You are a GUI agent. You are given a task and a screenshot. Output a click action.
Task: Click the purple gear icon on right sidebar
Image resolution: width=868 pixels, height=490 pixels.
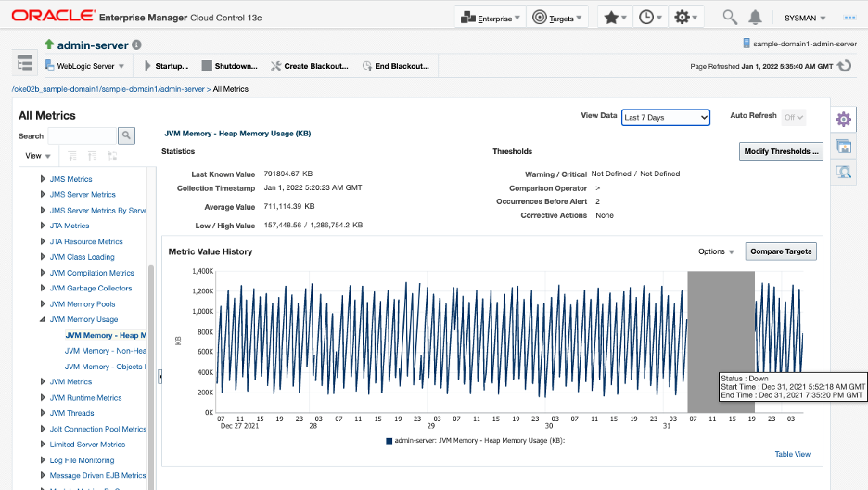844,119
